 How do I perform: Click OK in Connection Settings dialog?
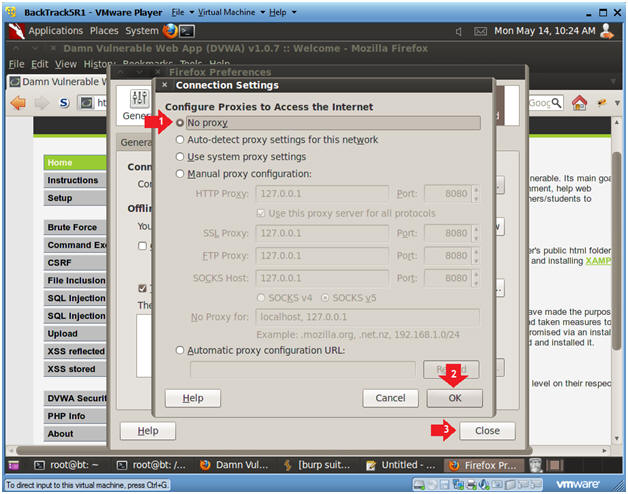point(455,398)
